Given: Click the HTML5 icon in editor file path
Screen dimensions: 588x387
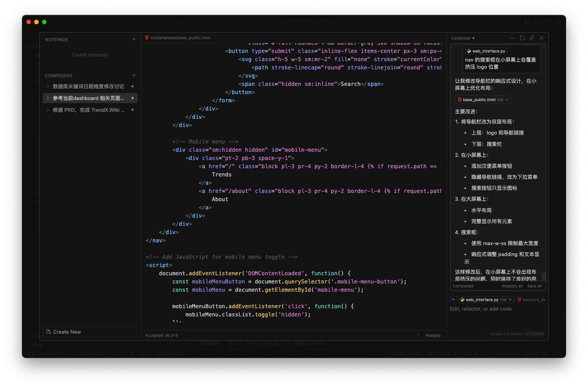Looking at the screenshot, I should (x=147, y=38).
